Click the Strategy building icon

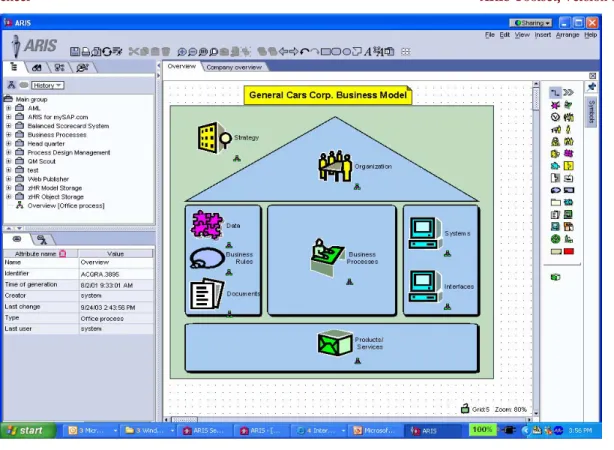tap(214, 137)
